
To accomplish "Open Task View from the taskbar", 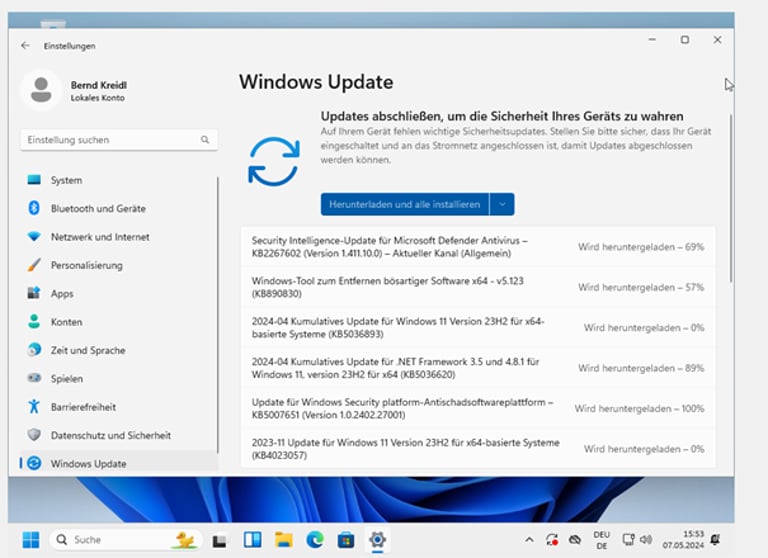I will (219, 540).
